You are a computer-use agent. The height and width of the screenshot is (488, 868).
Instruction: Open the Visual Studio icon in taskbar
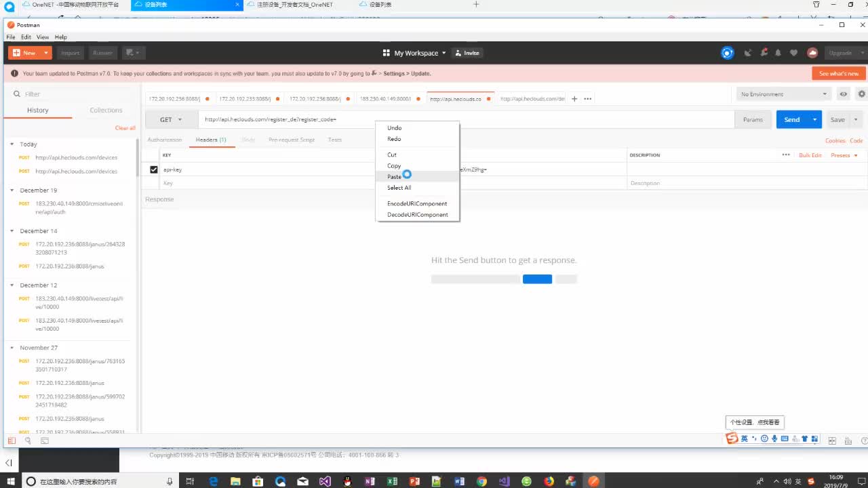click(x=325, y=481)
